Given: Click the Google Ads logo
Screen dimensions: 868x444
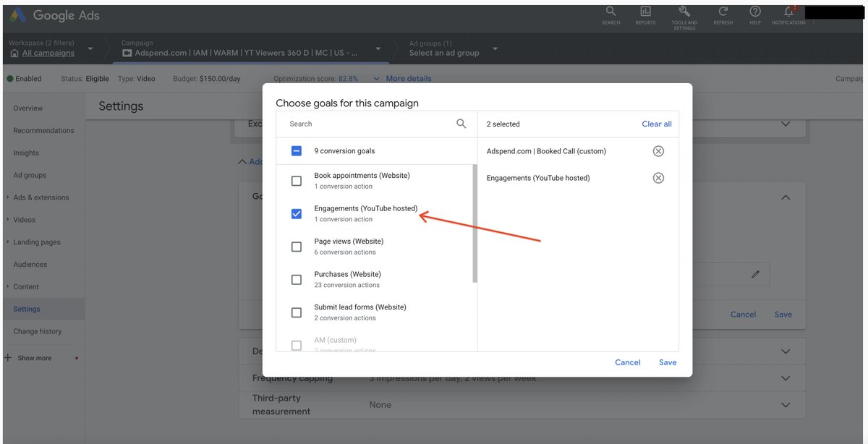Looking at the screenshot, I should 54,15.
